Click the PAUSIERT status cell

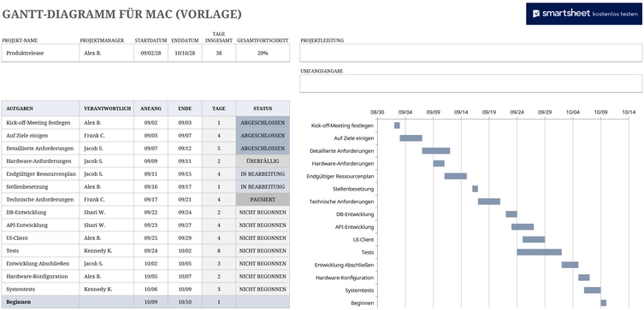click(263, 199)
